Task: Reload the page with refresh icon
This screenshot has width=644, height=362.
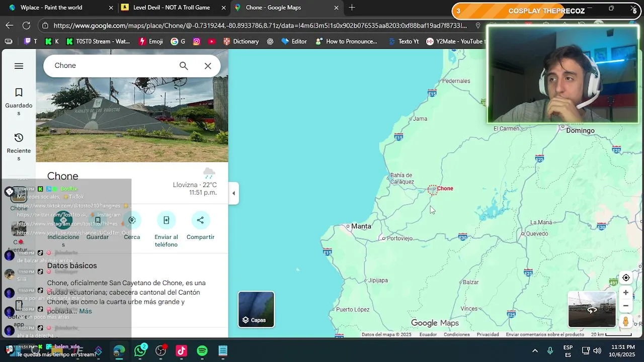Action: (26, 25)
